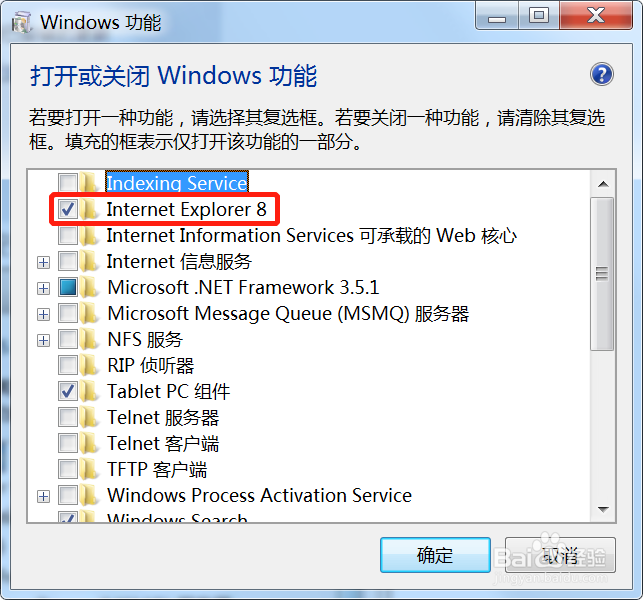Expand the Microsoft Message Queue (MSMQ) node

click(x=43, y=315)
